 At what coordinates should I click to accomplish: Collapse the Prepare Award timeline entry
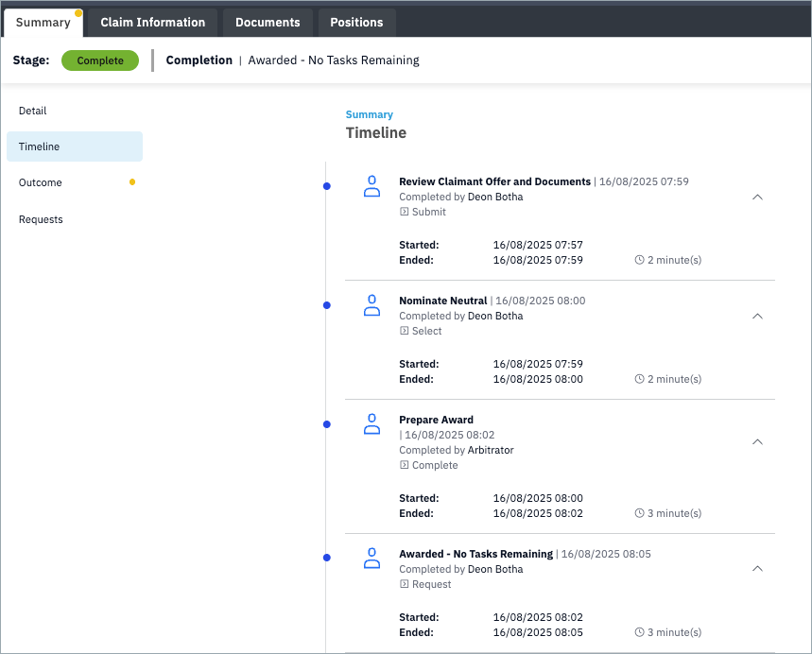coord(757,441)
